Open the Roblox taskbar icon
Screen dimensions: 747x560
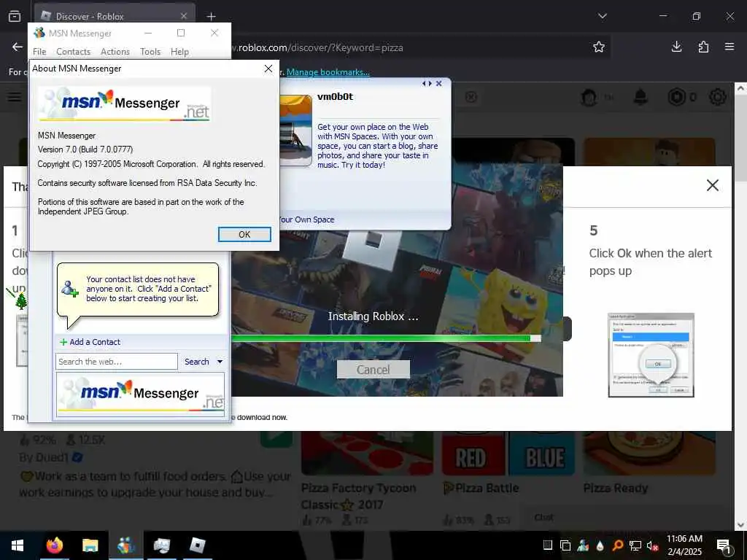197,545
